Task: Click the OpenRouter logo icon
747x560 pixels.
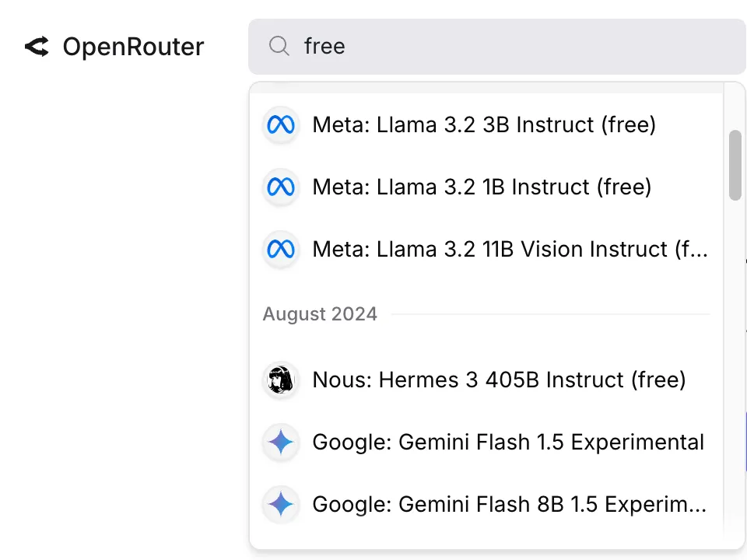Action: pos(37,47)
